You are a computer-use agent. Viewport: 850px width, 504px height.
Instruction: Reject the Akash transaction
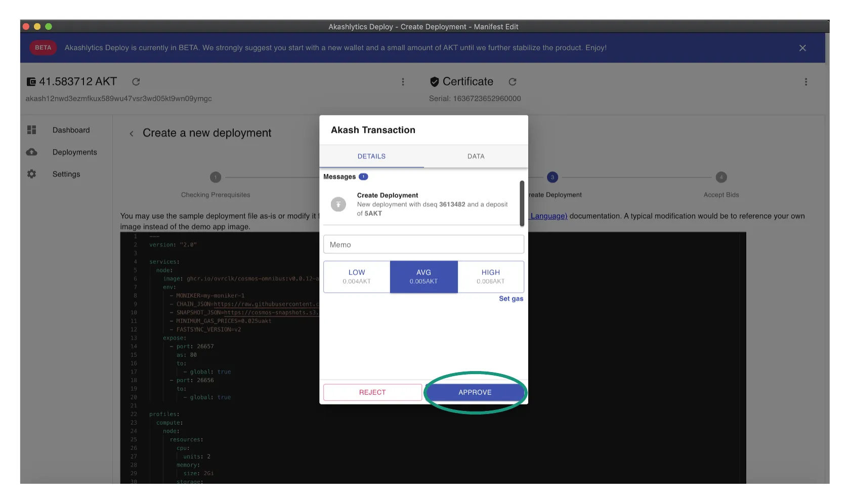[372, 392]
